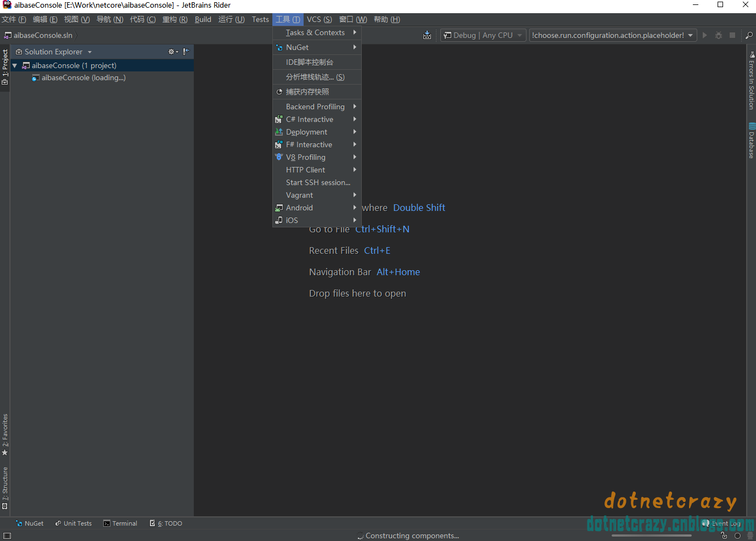Open the 窗口 (W) menu
The image size is (756, 541).
(x=353, y=19)
